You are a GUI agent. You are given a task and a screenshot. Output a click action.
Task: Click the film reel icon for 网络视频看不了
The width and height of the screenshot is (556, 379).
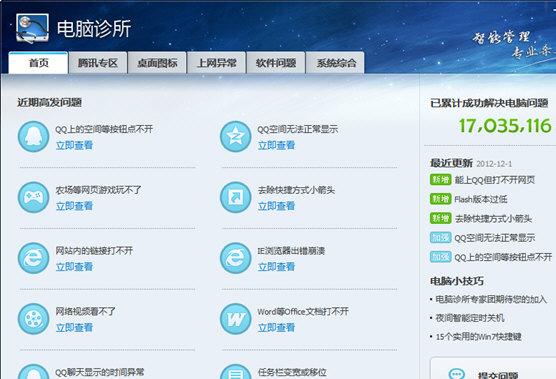33,319
